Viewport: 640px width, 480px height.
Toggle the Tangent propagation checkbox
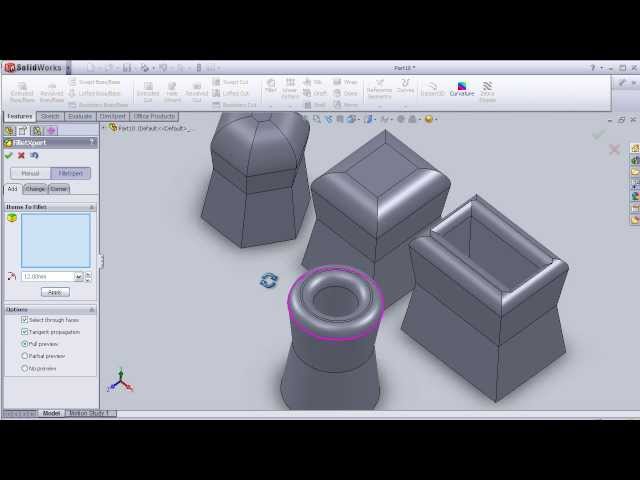[25, 332]
